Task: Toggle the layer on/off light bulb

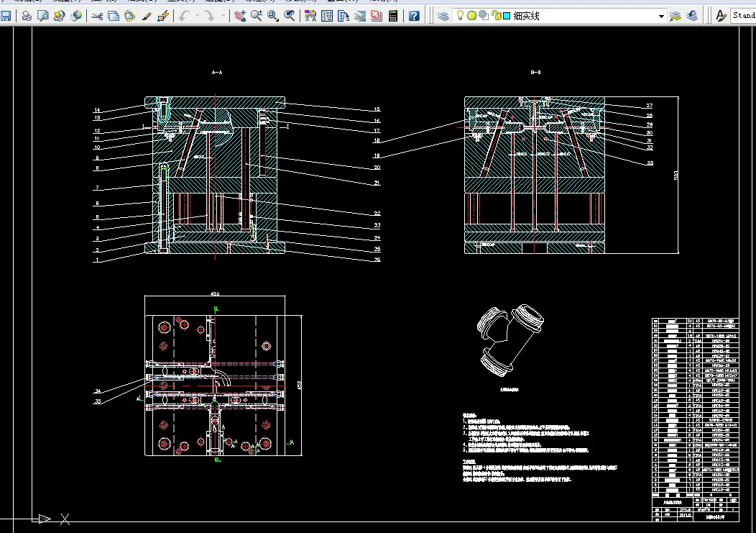Action: click(460, 15)
